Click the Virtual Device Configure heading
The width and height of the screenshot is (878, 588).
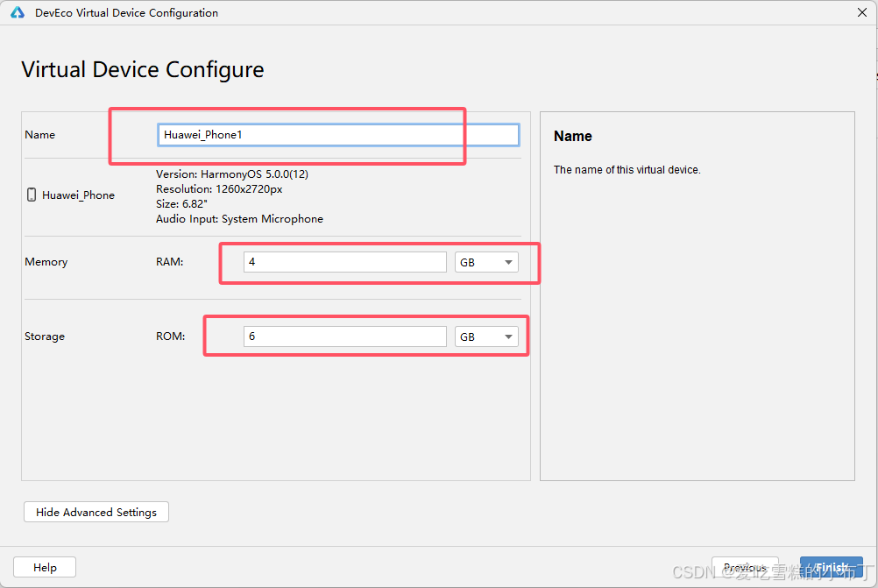coord(143,69)
